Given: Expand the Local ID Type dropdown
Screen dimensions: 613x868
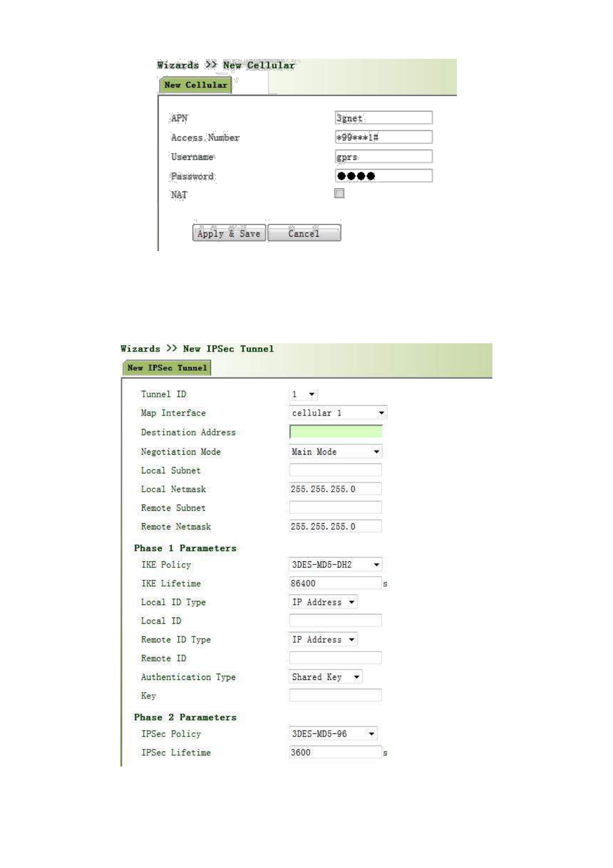Looking at the screenshot, I should tap(323, 602).
